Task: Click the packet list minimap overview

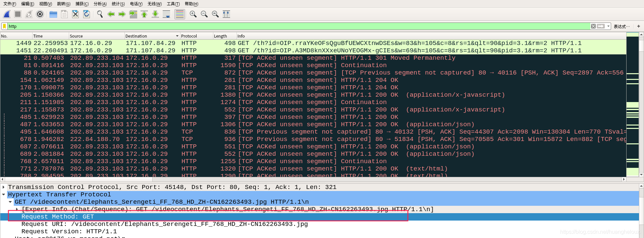Action: pyautogui.click(x=632, y=104)
